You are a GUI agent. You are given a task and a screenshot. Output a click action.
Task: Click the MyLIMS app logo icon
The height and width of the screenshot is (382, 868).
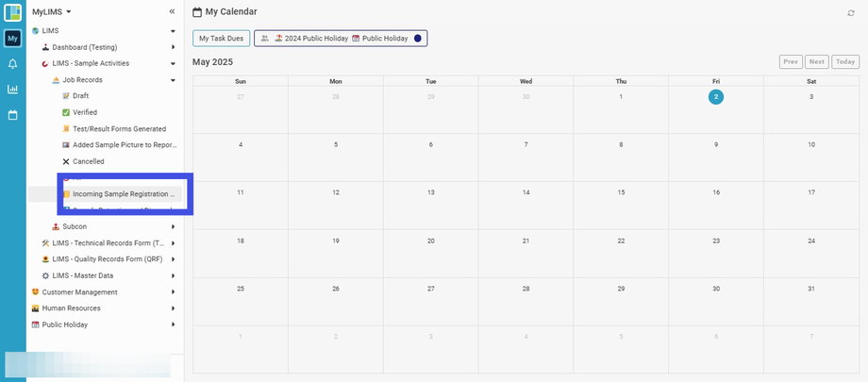[12, 12]
